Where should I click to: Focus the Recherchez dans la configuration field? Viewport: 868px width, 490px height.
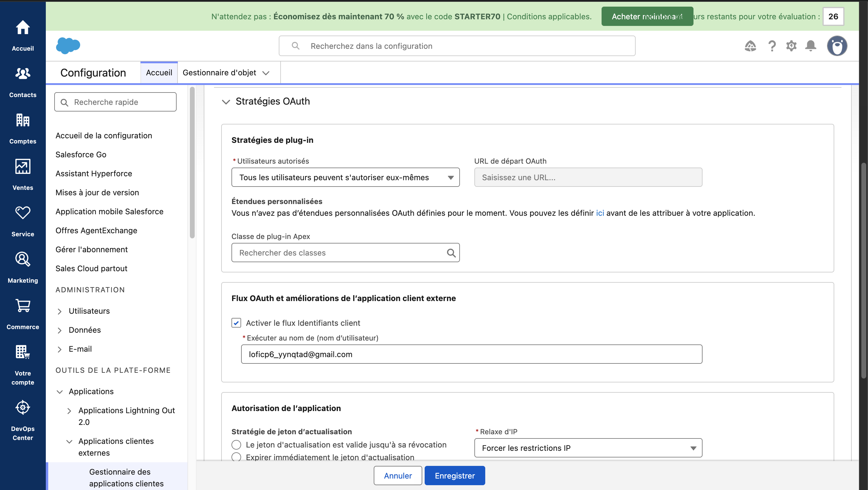coord(457,46)
